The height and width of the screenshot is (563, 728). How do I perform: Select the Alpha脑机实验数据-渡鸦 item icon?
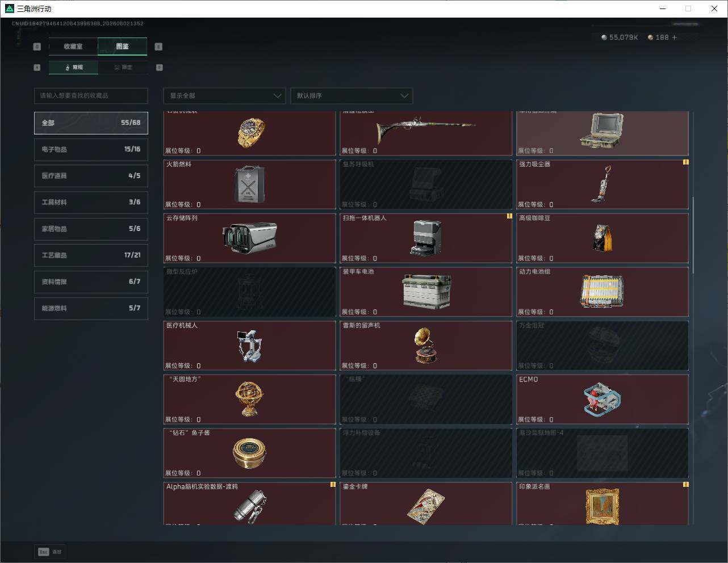tap(250, 506)
